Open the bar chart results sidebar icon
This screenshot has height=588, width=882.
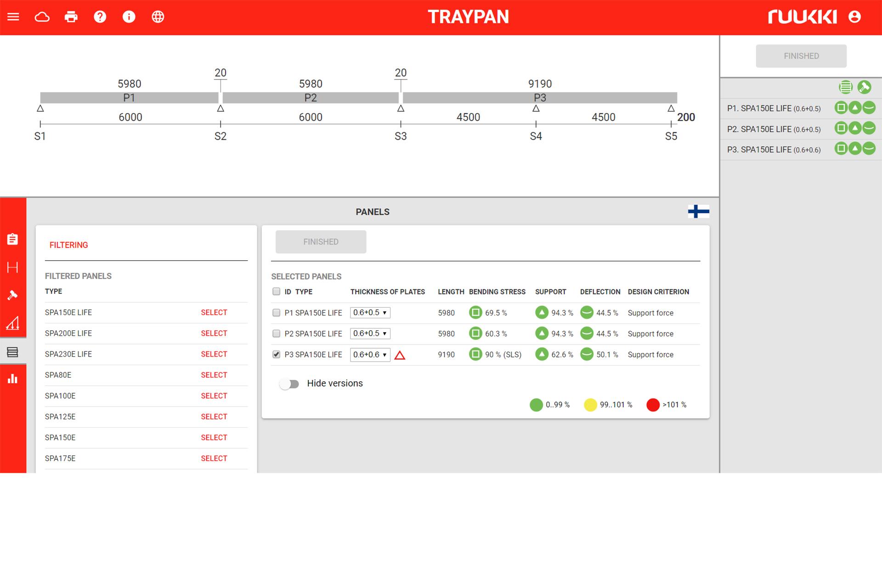click(x=12, y=379)
